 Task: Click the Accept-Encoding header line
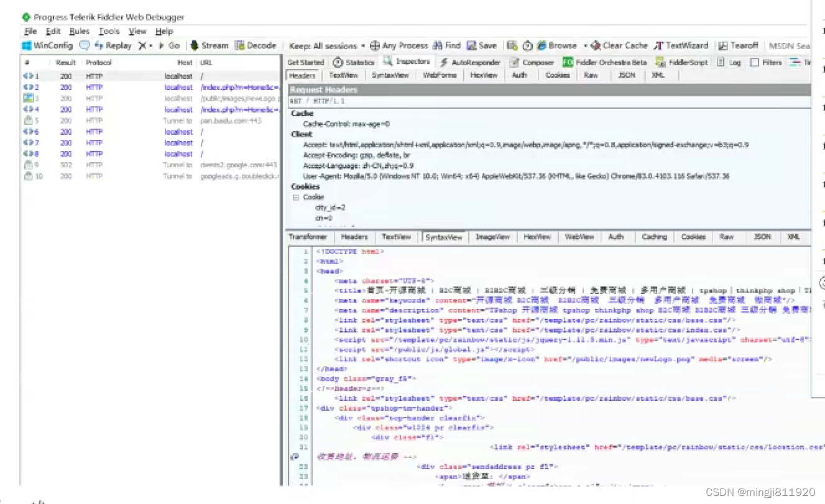(357, 155)
